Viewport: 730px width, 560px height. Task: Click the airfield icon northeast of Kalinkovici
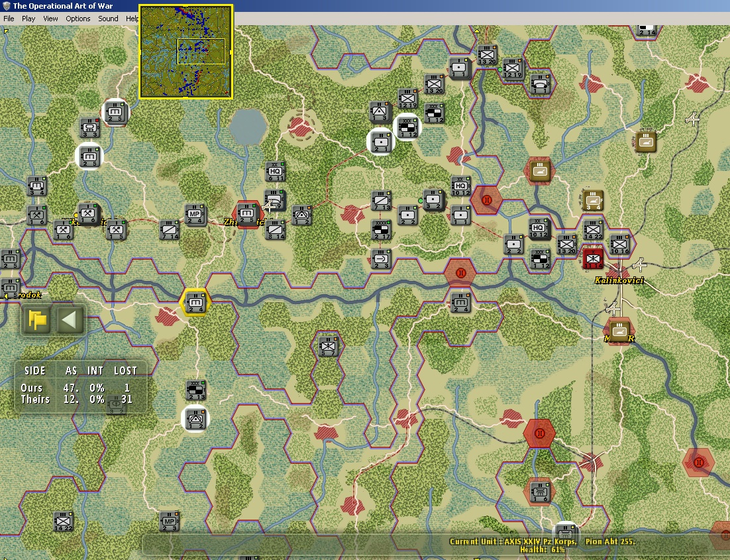(x=641, y=264)
